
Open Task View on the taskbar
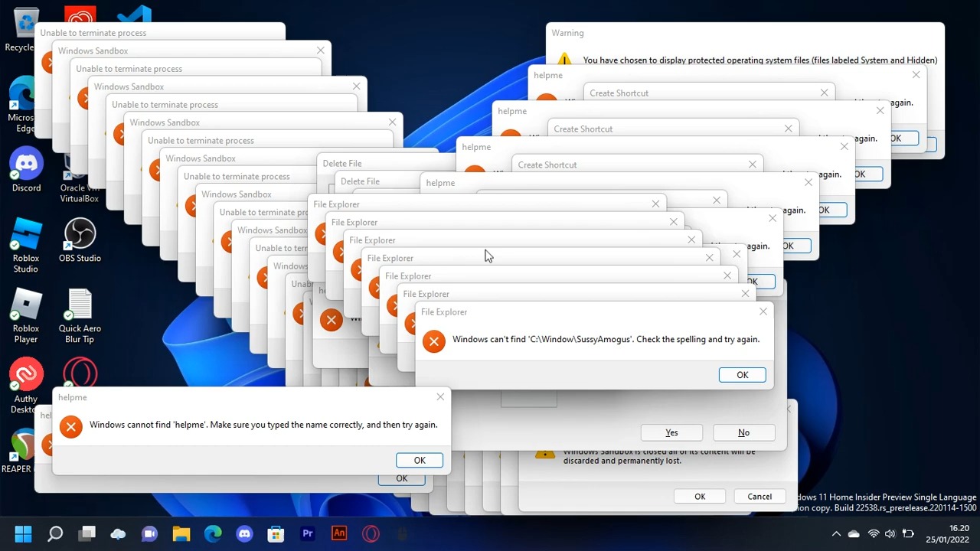(87, 533)
